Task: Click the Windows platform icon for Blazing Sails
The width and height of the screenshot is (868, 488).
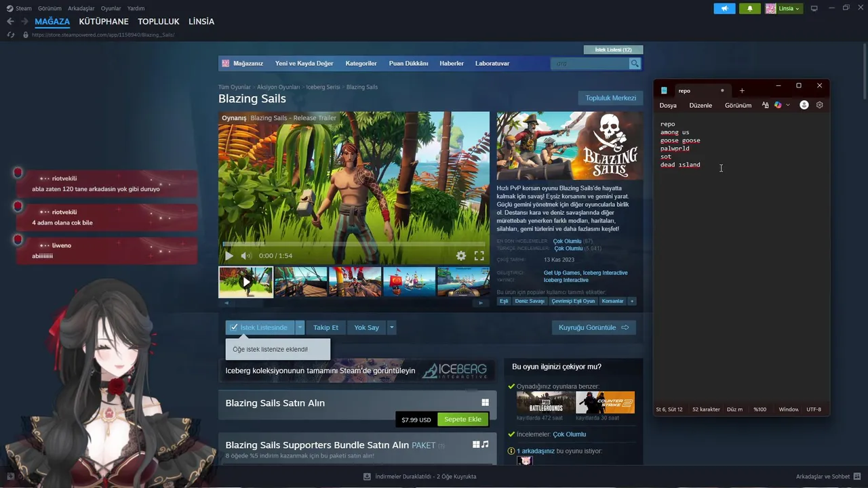Action: tap(485, 403)
